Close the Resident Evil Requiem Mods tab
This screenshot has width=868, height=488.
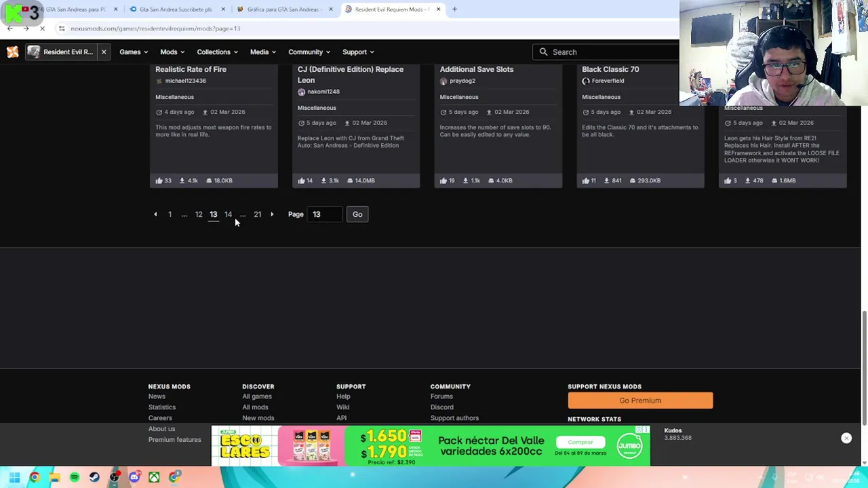coord(438,9)
